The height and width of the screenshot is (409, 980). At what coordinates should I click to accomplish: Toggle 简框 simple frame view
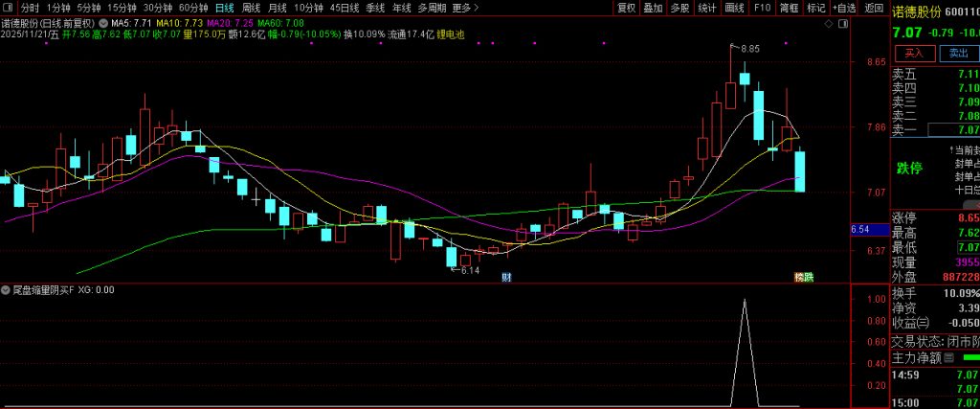789,8
